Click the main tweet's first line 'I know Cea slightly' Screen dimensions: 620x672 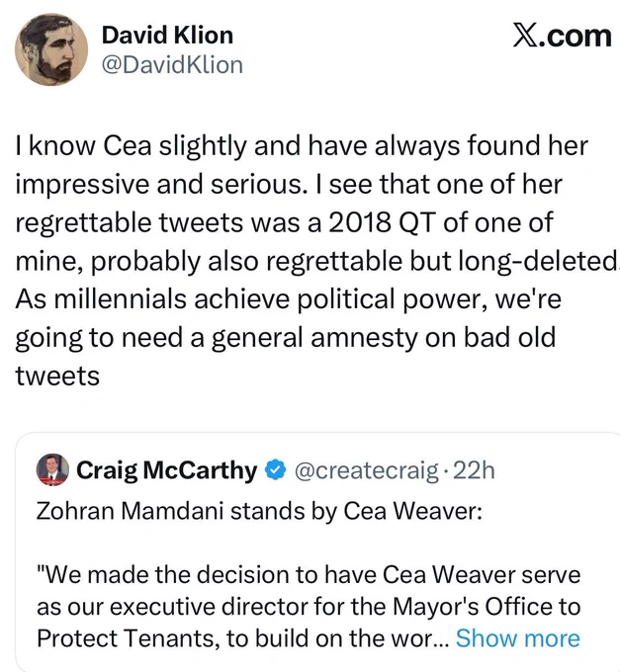click(302, 145)
